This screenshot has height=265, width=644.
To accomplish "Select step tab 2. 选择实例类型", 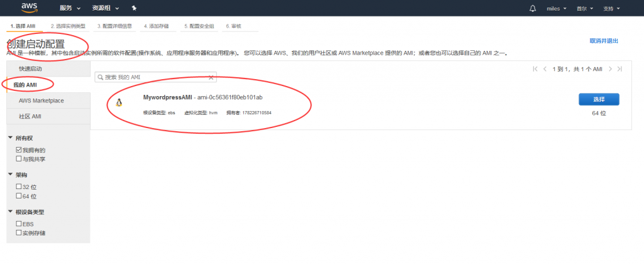I will [68, 26].
